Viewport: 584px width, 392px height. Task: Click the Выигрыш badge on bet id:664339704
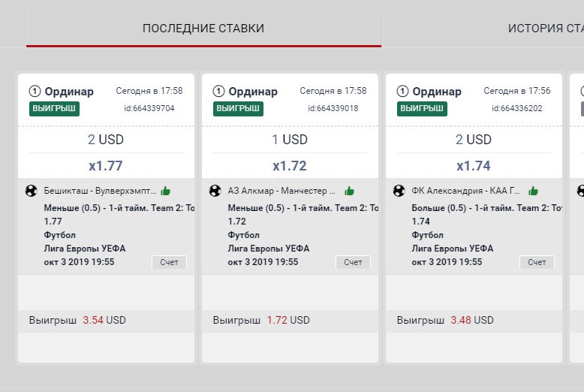click(x=54, y=109)
